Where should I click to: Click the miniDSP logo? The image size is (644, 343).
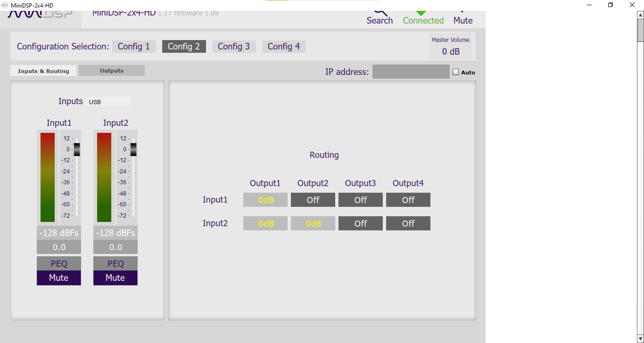coord(40,14)
